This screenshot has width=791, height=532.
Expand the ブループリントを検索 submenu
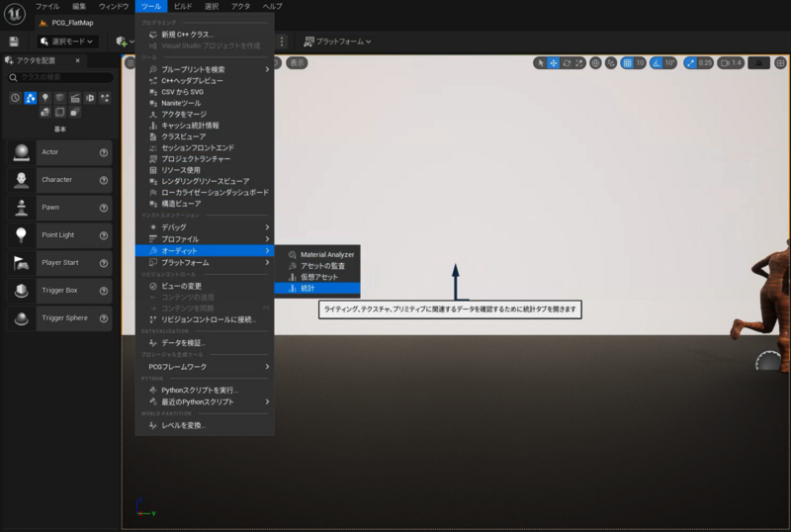click(205, 69)
